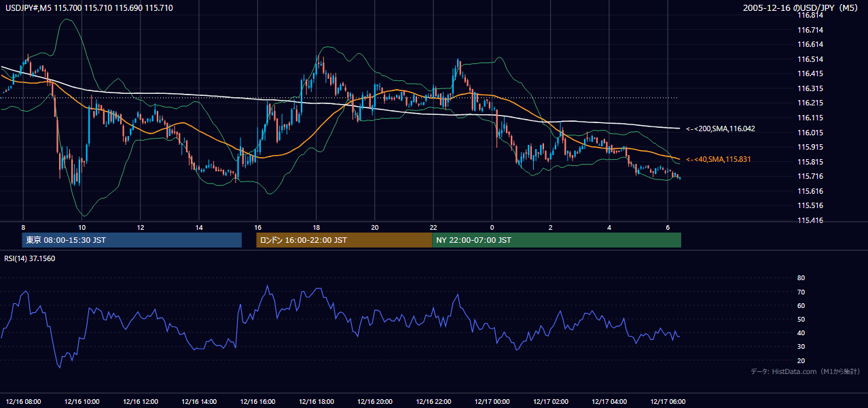Click price axis value 115.416
The image size is (868, 408).
click(810, 220)
